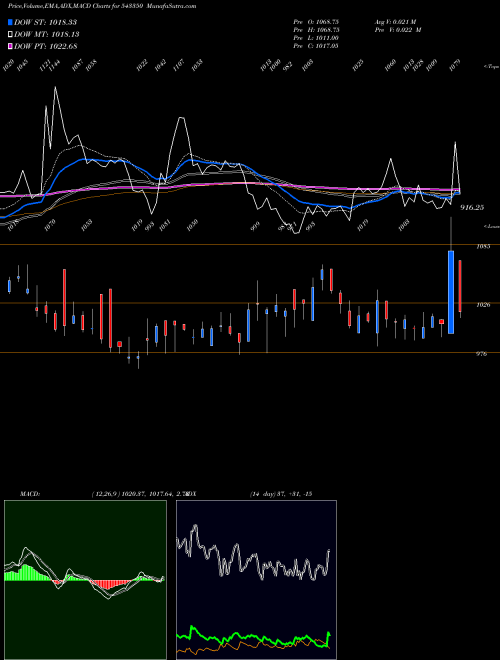500x660 pixels.
Task: Click the white DOW MT legend swatch
Action: pos(10,35)
